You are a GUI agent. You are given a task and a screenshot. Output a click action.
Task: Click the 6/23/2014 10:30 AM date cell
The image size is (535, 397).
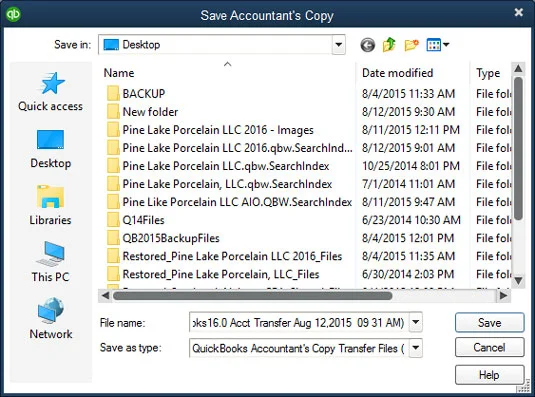411,220
